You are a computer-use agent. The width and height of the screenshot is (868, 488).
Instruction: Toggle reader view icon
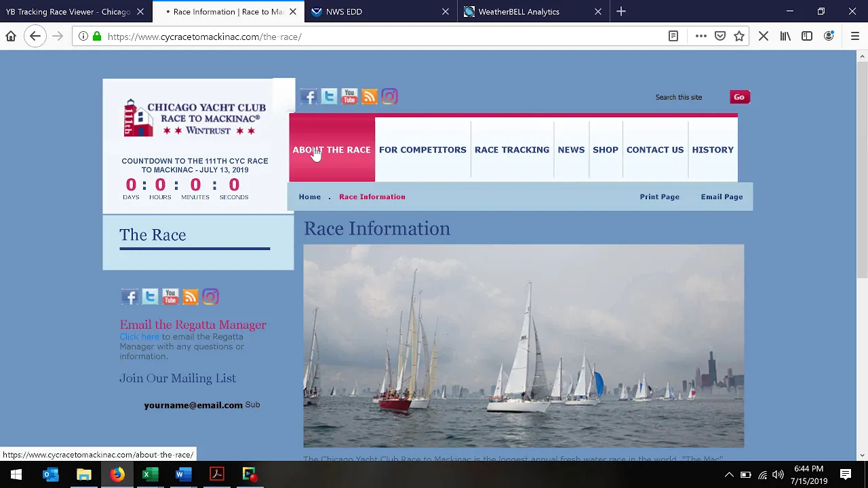tap(673, 37)
